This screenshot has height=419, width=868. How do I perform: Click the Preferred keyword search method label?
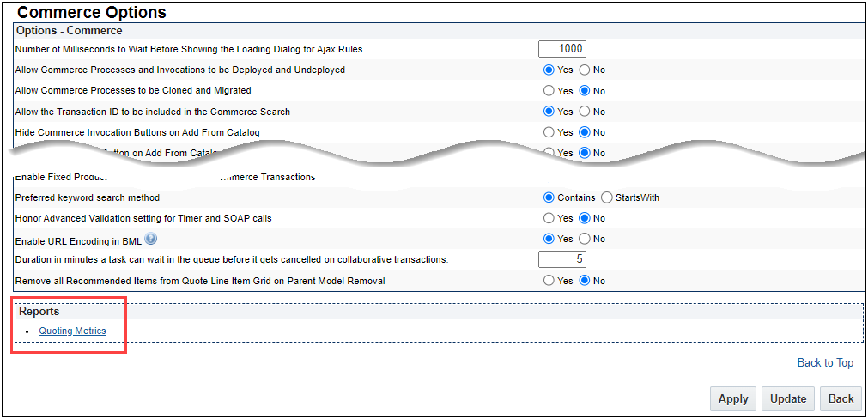pos(88,197)
